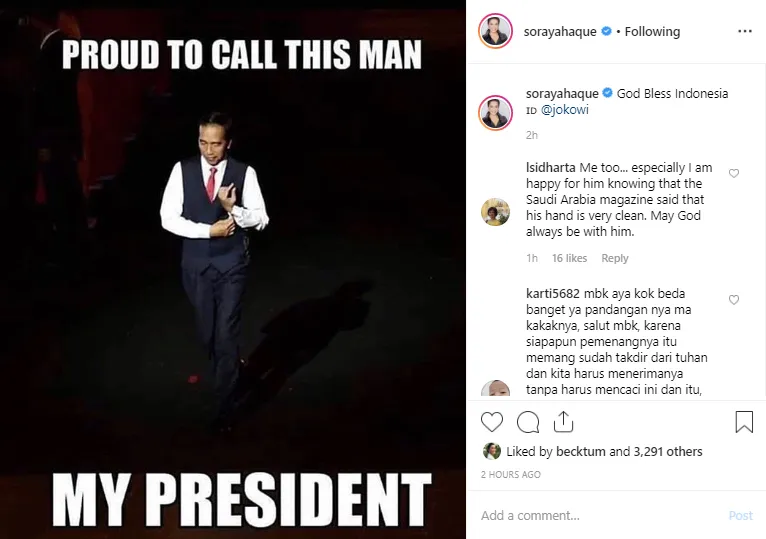Click the sorayahaque username in the header
Viewport: 766px width, 539px height.
(560, 32)
